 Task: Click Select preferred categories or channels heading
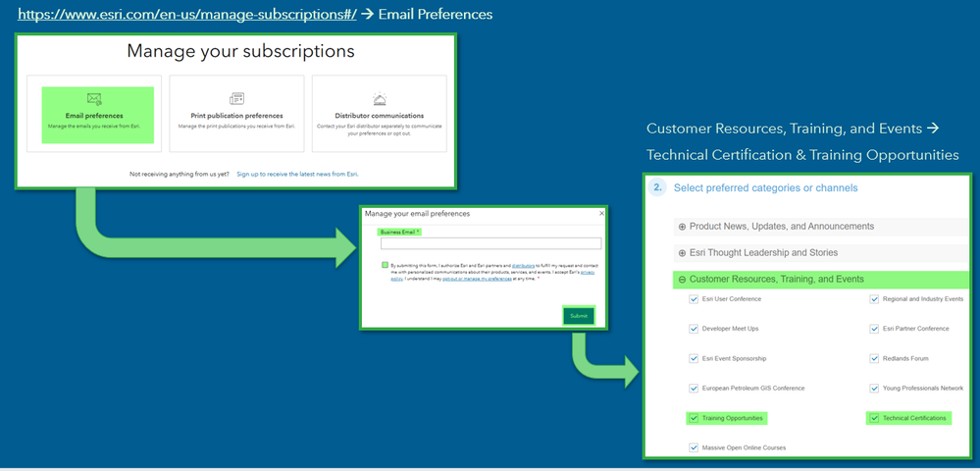coord(765,187)
